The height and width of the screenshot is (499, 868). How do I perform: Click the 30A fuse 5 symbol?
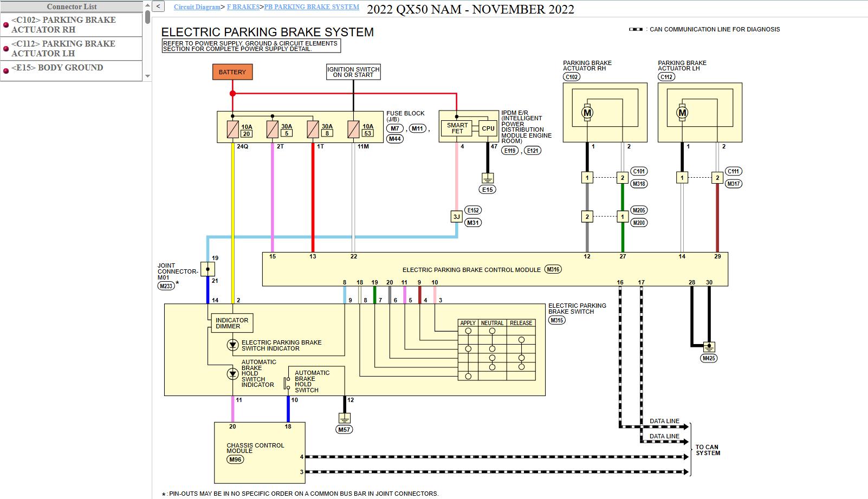tap(273, 129)
